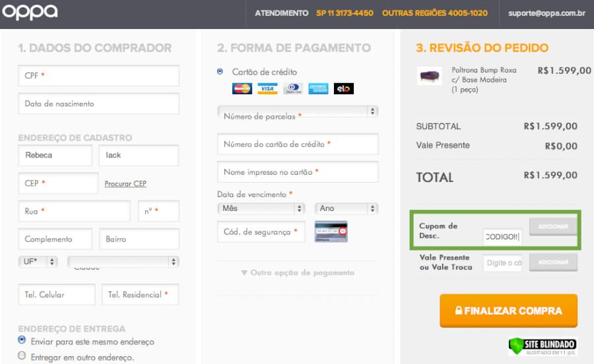Screen dimensions: 594x364
Task: Open the Número de parcelas dropdown
Action: point(298,112)
